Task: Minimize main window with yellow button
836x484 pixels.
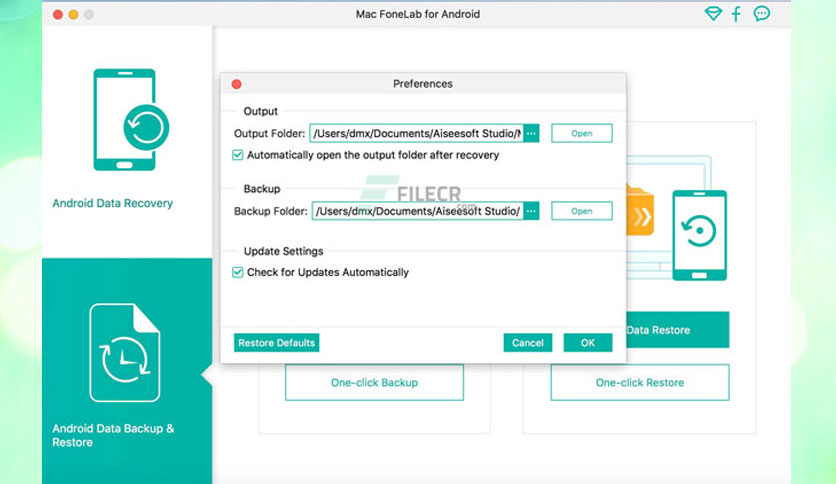Action: coord(74,14)
